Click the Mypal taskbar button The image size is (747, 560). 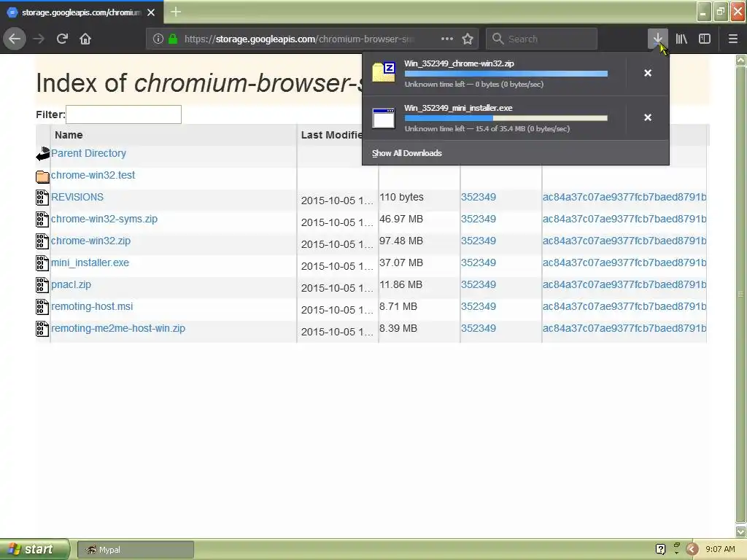tap(135, 550)
